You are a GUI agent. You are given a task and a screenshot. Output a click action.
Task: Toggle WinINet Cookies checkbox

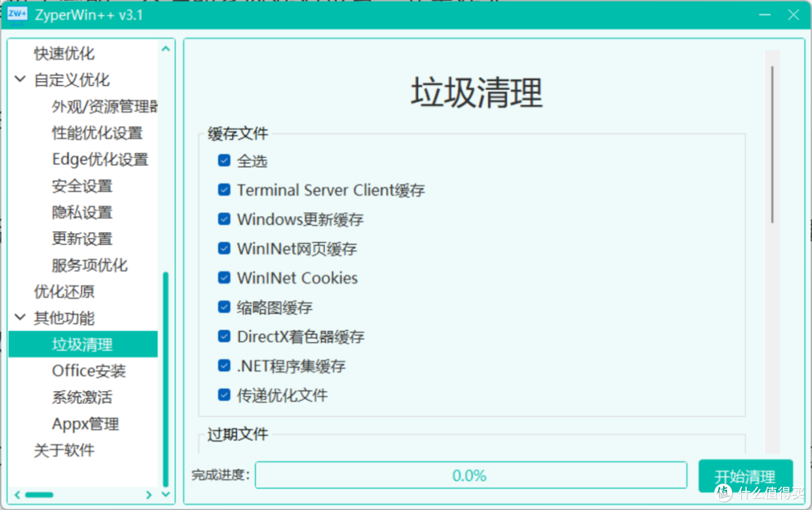coord(224,278)
